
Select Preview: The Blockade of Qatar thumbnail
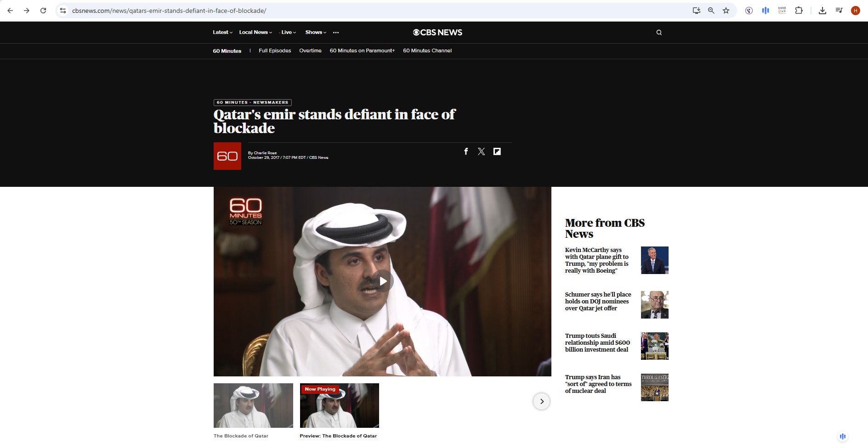click(x=340, y=405)
